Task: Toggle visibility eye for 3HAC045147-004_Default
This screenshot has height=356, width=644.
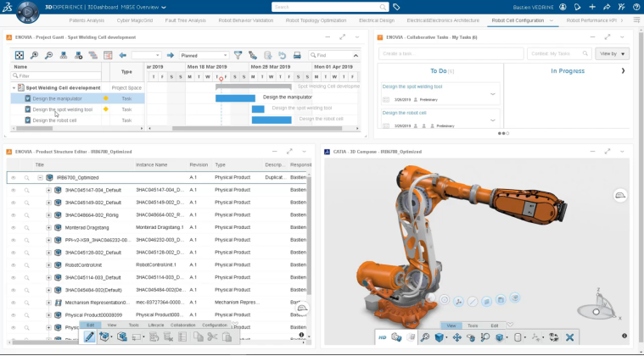Action: point(13,191)
